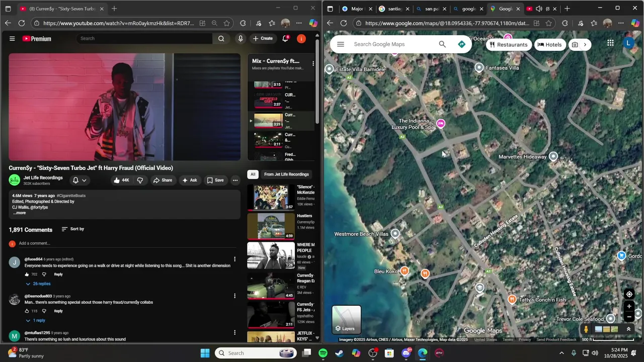Select From Jet Life Recordings chip
644x362 pixels.
286,174
